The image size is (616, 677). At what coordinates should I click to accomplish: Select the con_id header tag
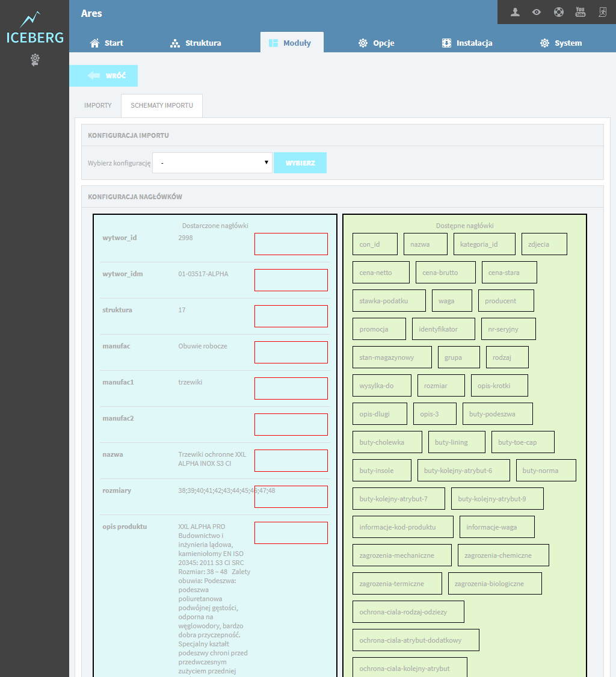click(x=375, y=244)
